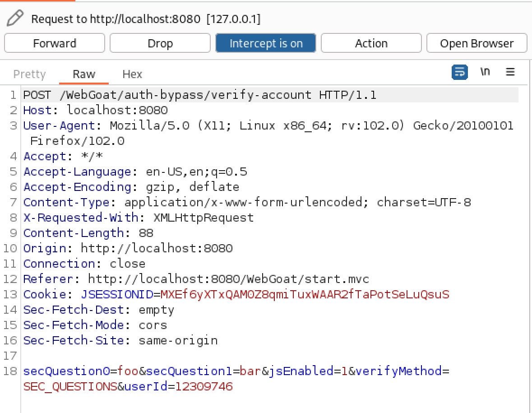Drop the intercepted request
Image resolution: width=532 pixels, height=413 pixels.
coord(160,43)
